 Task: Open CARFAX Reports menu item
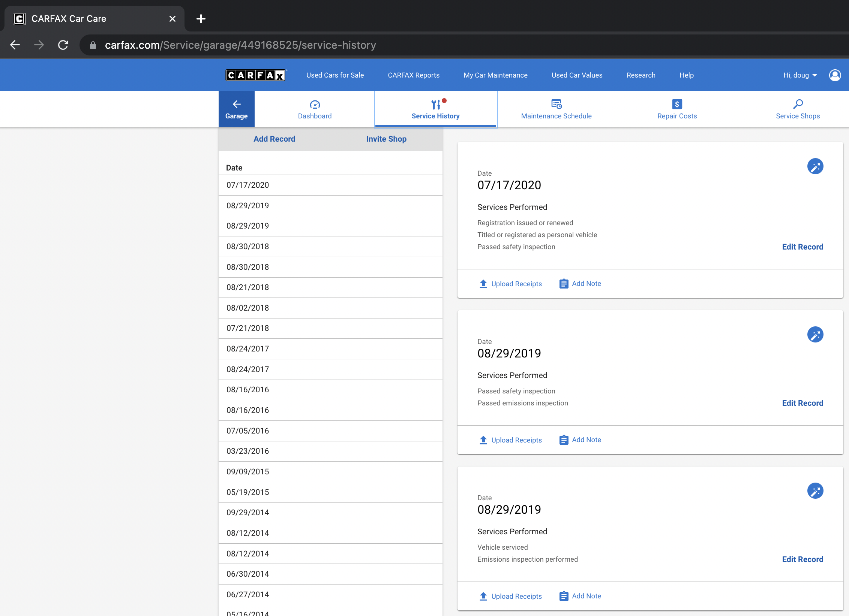click(x=414, y=75)
